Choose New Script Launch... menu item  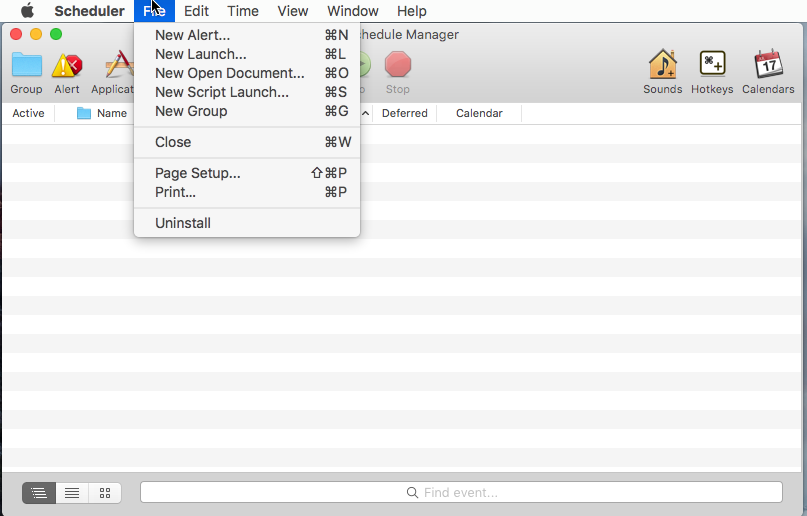247,92
